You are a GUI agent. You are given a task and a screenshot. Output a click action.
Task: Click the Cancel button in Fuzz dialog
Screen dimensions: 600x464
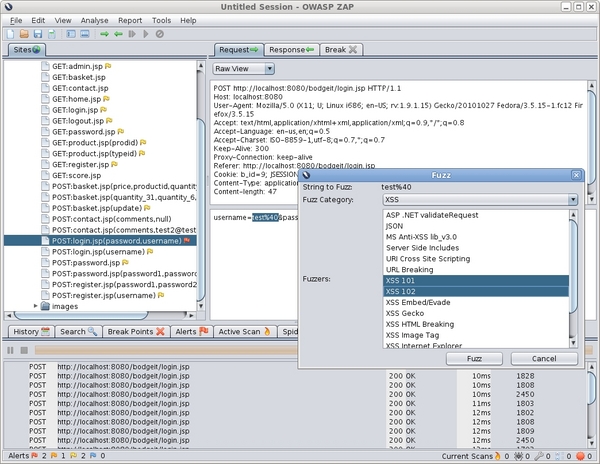[x=544, y=358]
